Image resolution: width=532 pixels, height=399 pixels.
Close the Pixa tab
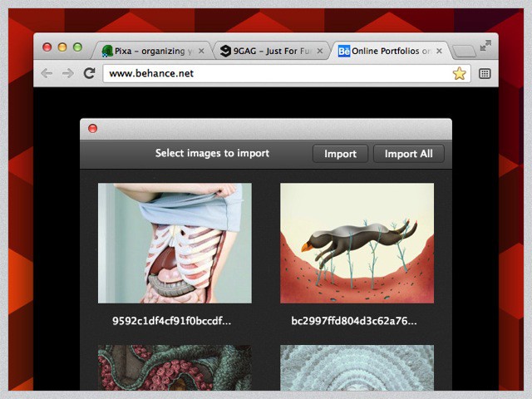click(x=201, y=51)
